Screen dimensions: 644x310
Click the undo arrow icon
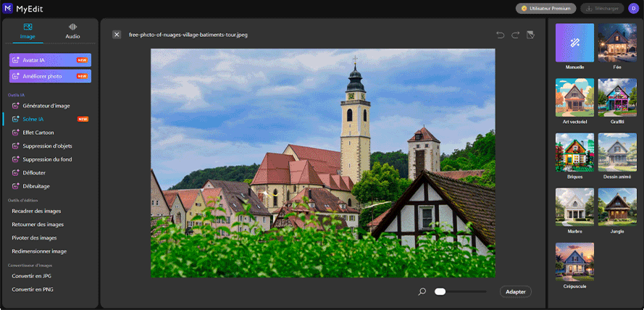click(x=501, y=35)
